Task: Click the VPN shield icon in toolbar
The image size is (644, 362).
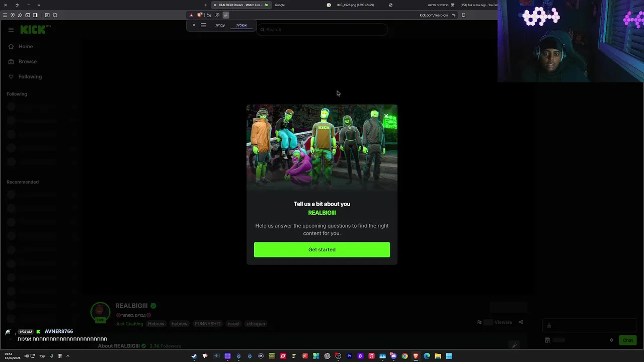Action: 13,15
